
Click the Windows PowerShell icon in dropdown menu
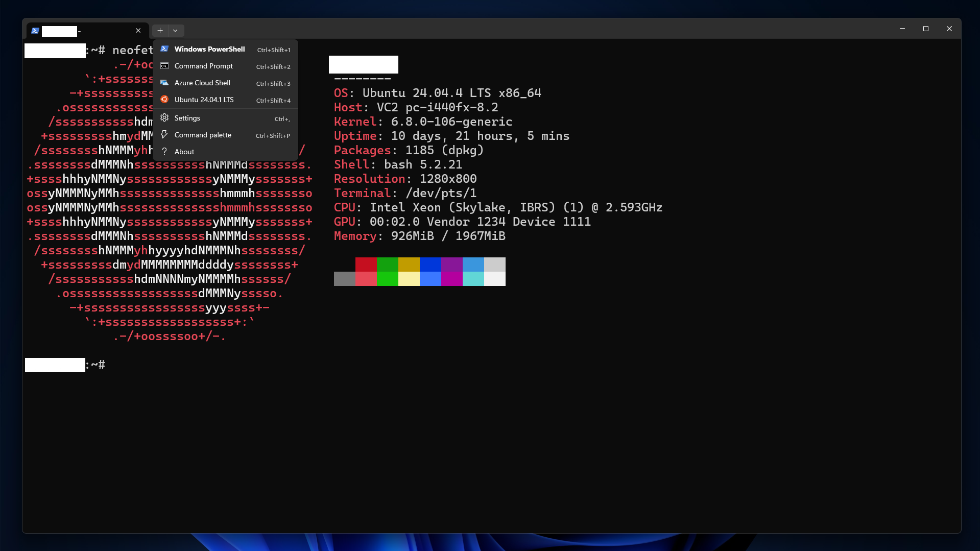(164, 49)
